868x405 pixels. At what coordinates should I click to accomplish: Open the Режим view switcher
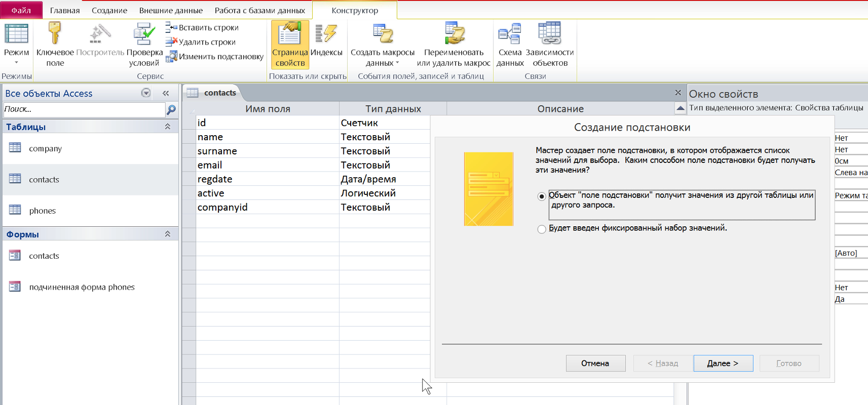click(x=16, y=44)
